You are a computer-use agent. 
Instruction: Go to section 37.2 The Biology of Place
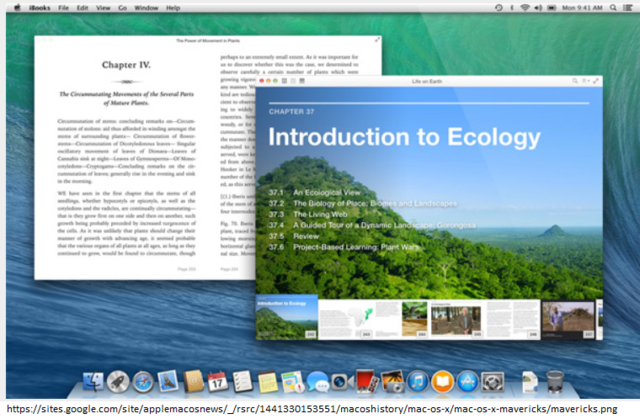click(363, 203)
